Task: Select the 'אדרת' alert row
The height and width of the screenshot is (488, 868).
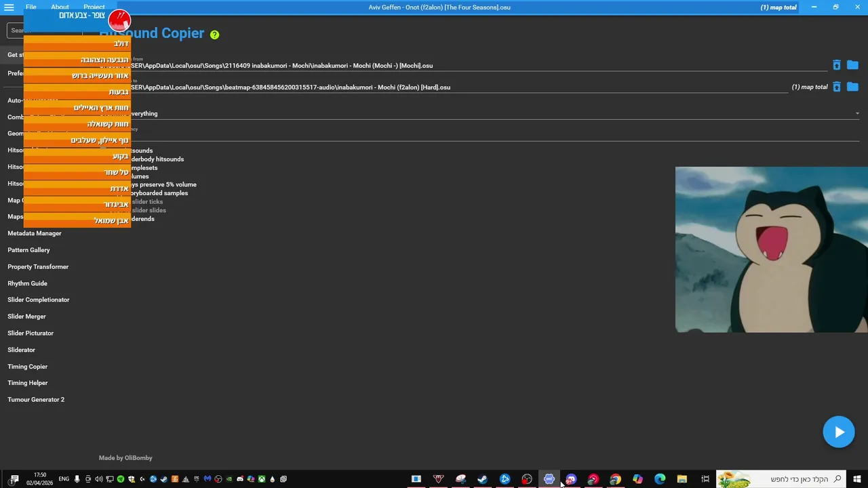Action: pyautogui.click(x=77, y=188)
